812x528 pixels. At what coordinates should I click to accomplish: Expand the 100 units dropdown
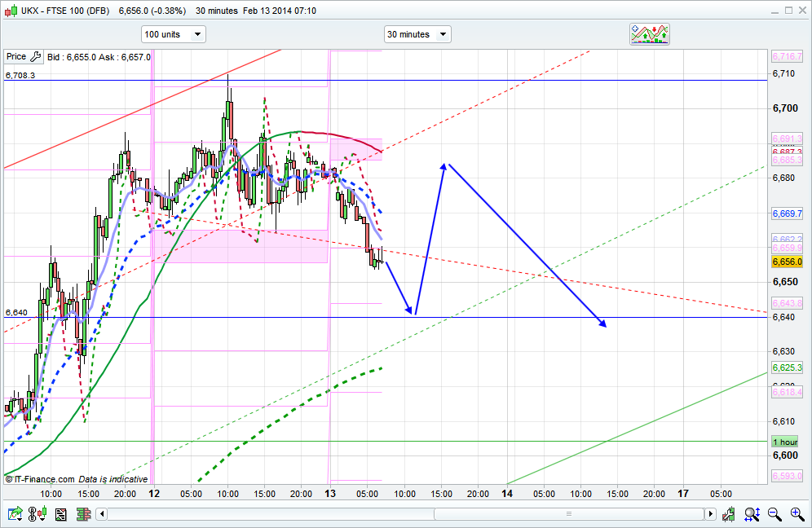pyautogui.click(x=173, y=34)
